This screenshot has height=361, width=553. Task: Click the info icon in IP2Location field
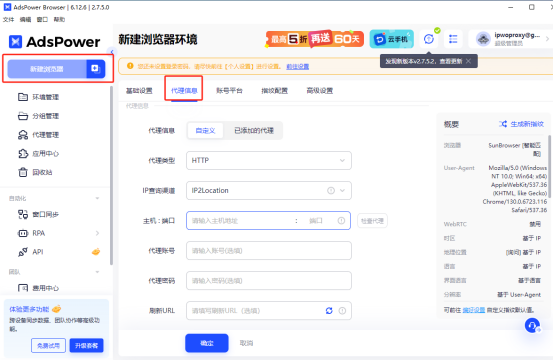tap(331, 190)
